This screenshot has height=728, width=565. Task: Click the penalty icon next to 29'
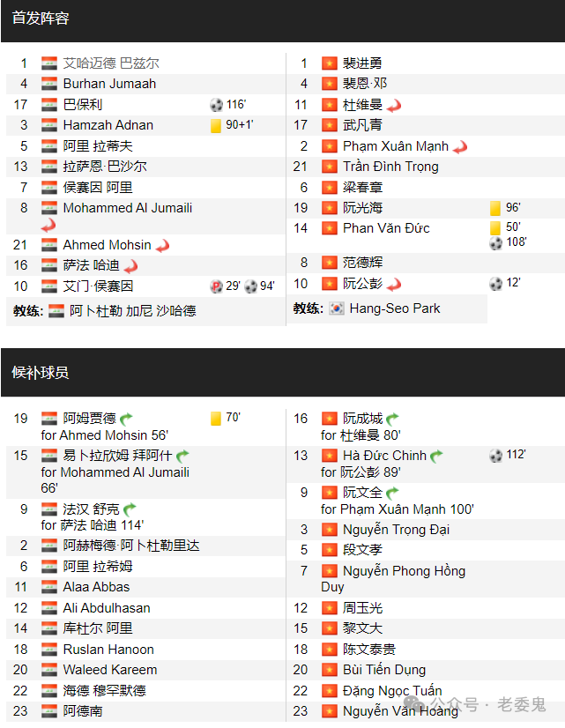[216, 286]
